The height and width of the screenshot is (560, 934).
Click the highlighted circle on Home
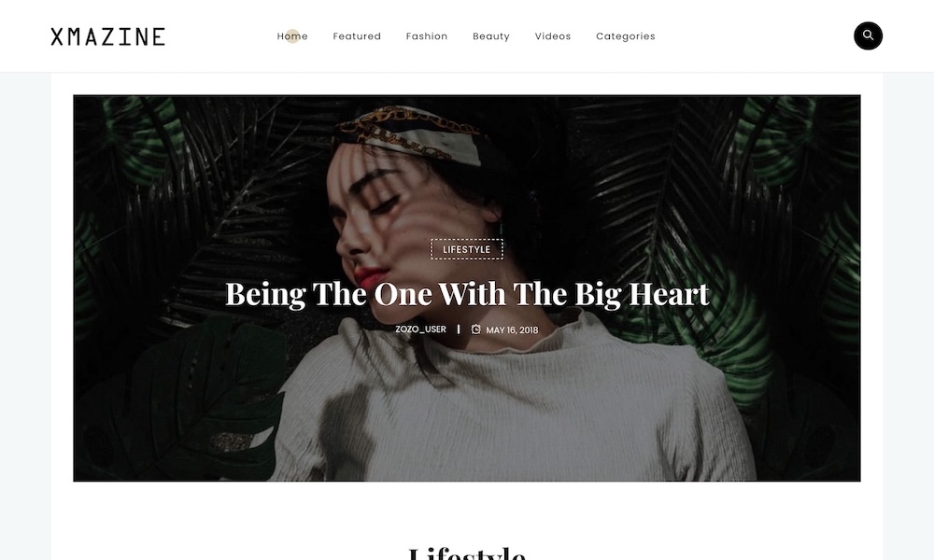tap(292, 35)
